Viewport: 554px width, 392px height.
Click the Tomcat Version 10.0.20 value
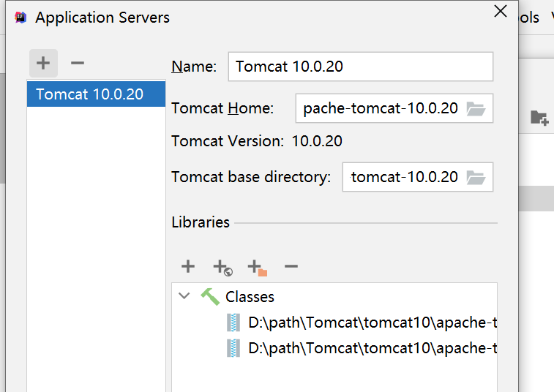click(317, 141)
